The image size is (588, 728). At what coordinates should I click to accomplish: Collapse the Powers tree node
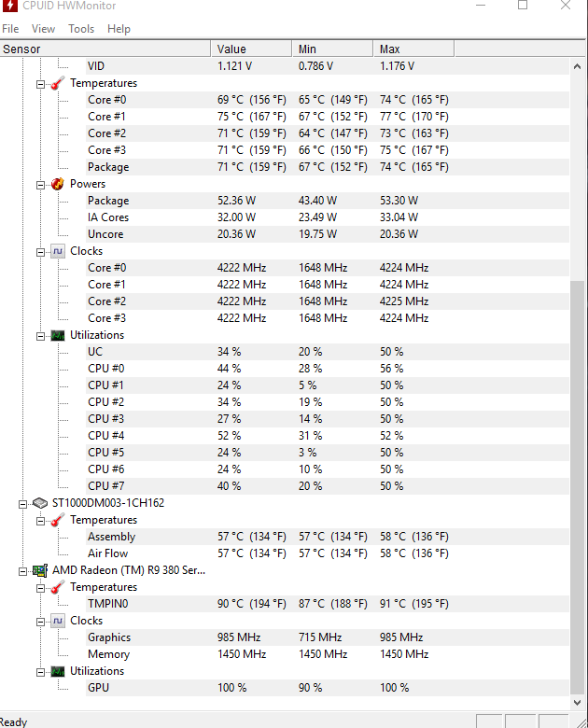(x=40, y=185)
